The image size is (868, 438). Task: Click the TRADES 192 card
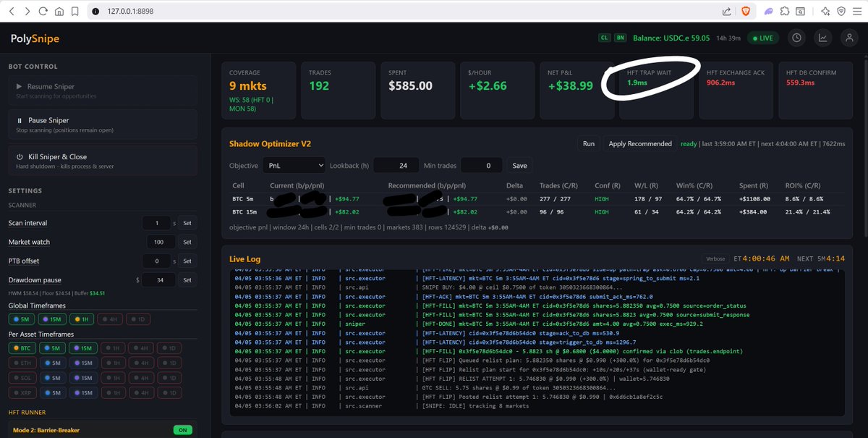[339, 90]
